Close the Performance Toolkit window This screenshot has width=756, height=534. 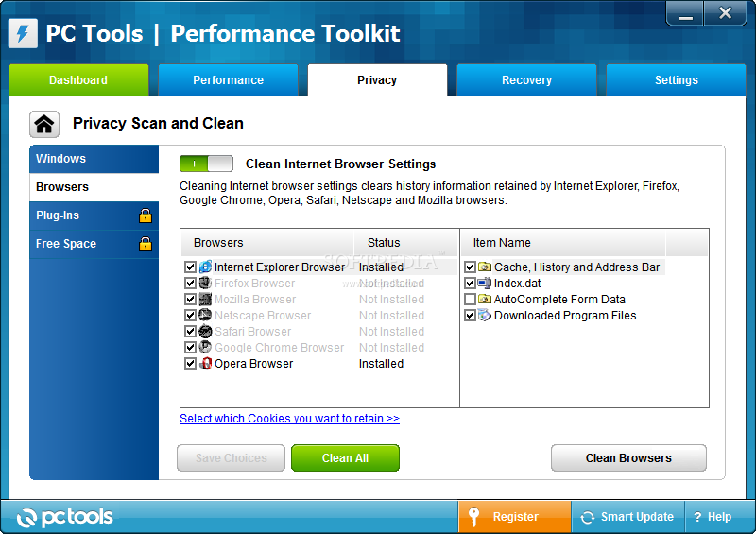pos(725,13)
